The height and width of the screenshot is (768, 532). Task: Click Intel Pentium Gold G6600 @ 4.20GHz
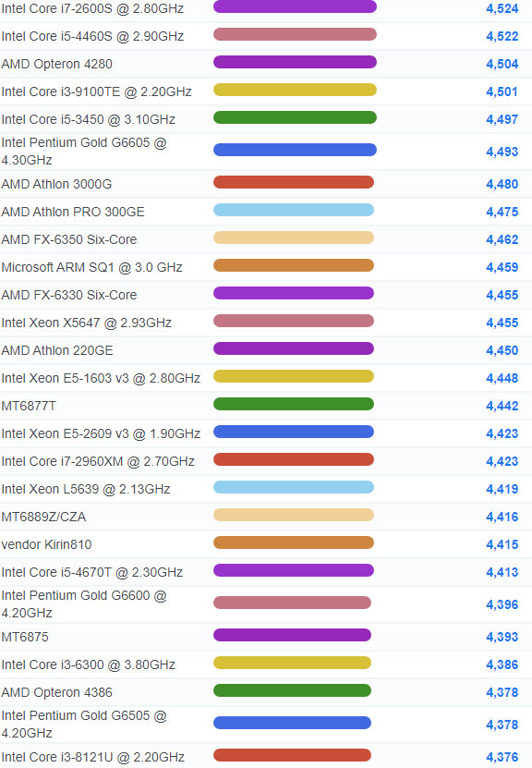[x=84, y=603]
